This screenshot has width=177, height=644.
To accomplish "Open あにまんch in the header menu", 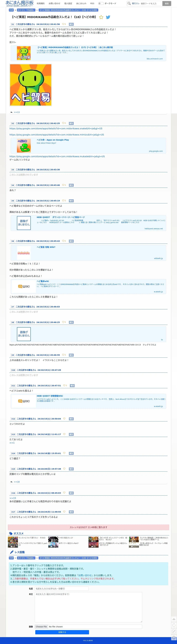I will click(x=81, y=3).
